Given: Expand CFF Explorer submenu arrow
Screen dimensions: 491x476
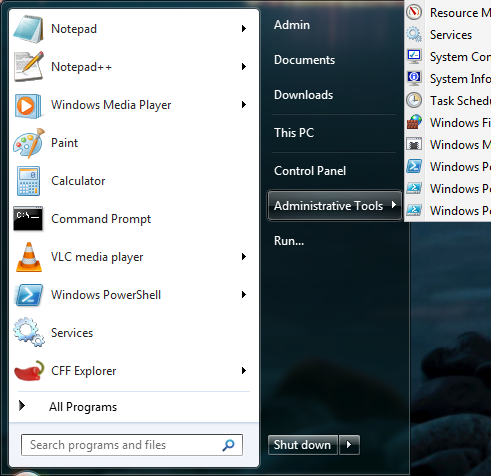Looking at the screenshot, I should [x=244, y=371].
